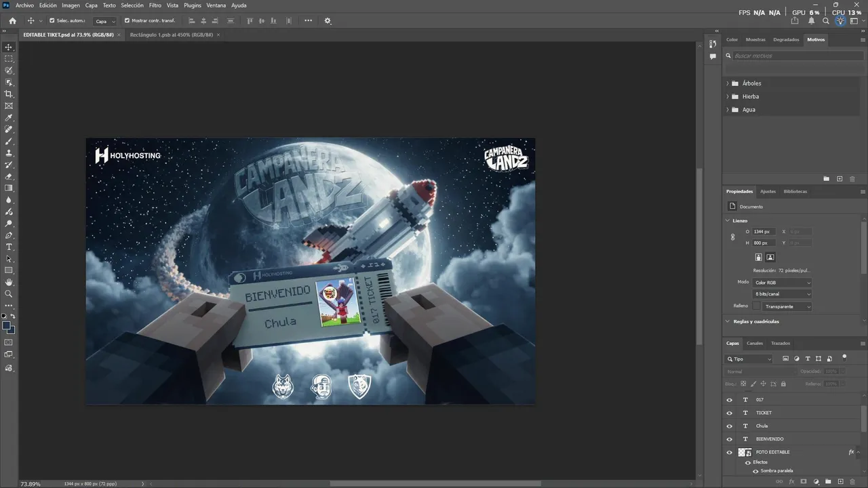Open the Ventana menu
The width and height of the screenshot is (868, 488).
(216, 5)
